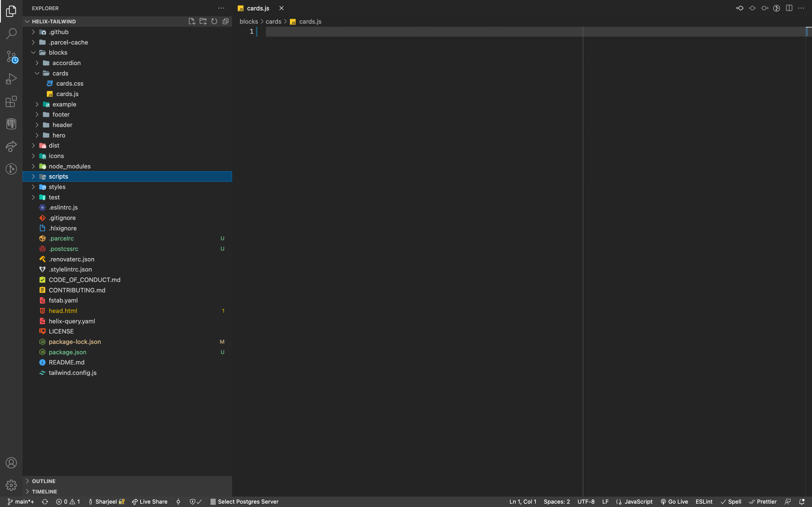Collapse folders in Explorer
Image resolution: width=812 pixels, height=507 pixels.
(226, 21)
